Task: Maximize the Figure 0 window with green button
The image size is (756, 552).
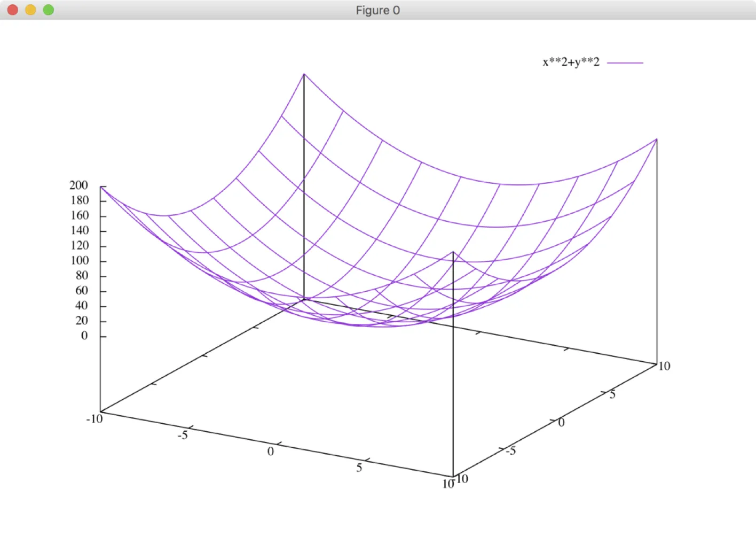Action: pos(48,10)
